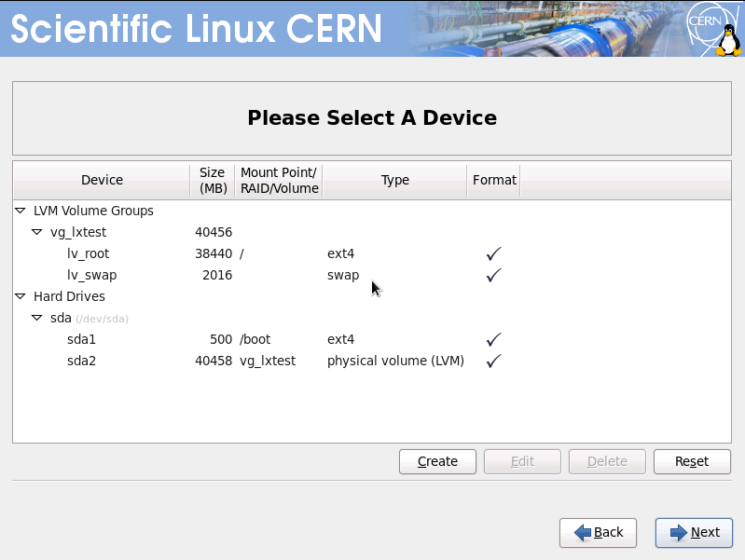
Task: Click the blue Back arrow icon
Action: tap(583, 532)
